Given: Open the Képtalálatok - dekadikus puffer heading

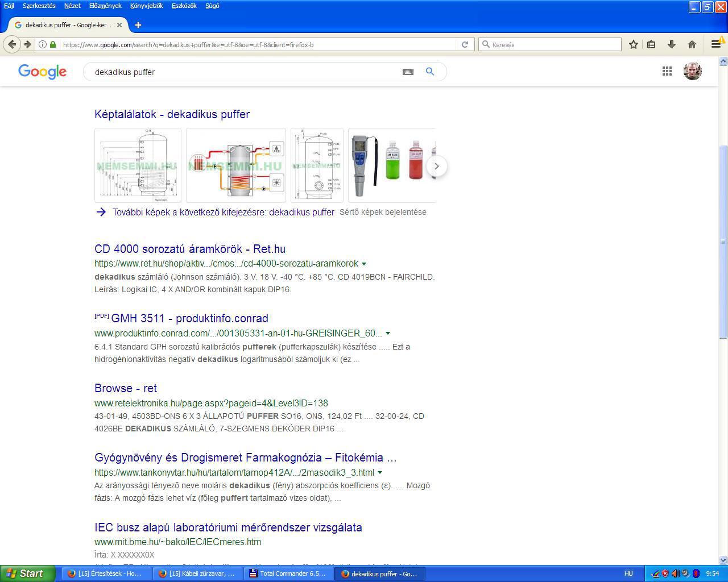Looking at the screenshot, I should coord(172,114).
